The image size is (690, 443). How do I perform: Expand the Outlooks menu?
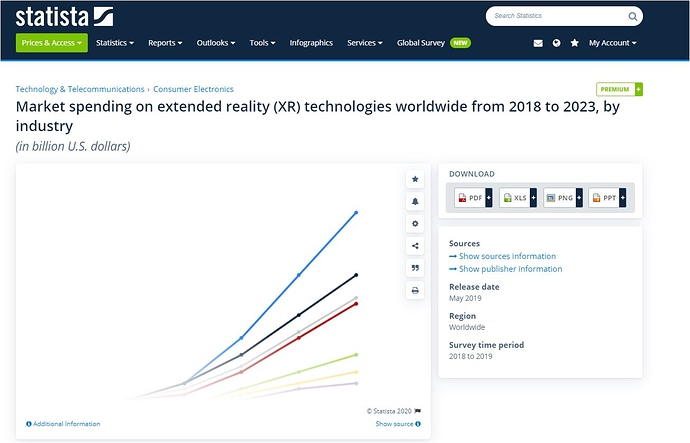pos(216,43)
